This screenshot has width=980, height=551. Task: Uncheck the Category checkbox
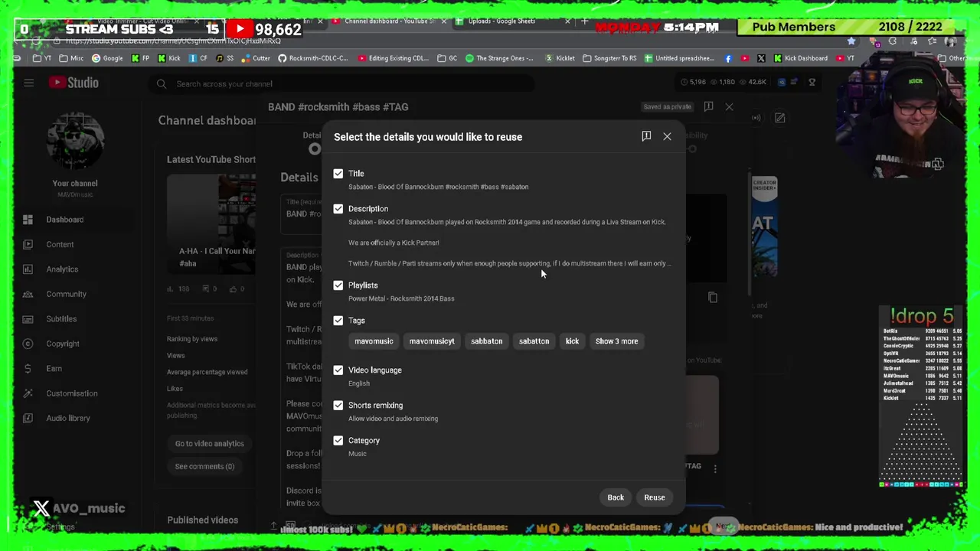click(338, 441)
